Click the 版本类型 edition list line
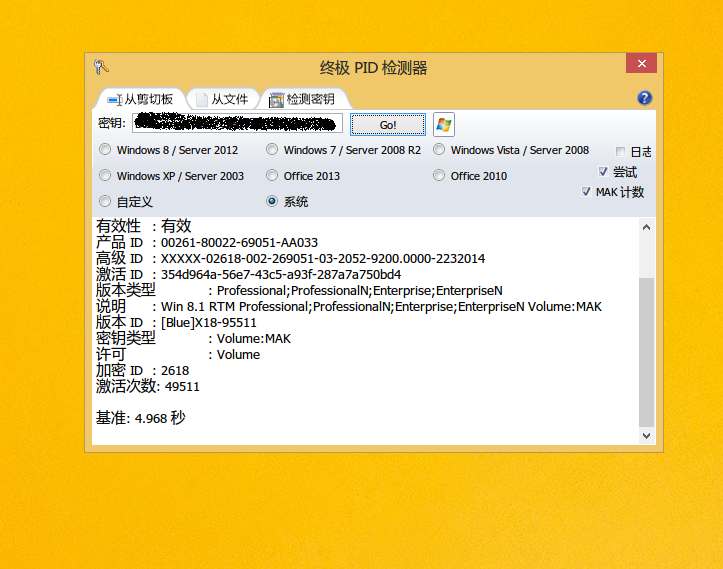The width and height of the screenshot is (723, 569). point(299,290)
